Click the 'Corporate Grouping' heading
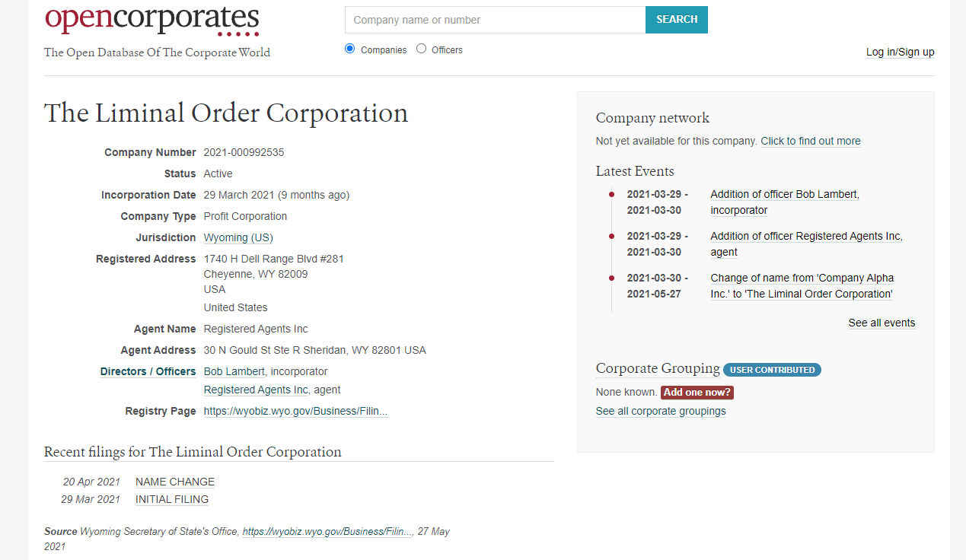The height and width of the screenshot is (560, 966). 658,368
